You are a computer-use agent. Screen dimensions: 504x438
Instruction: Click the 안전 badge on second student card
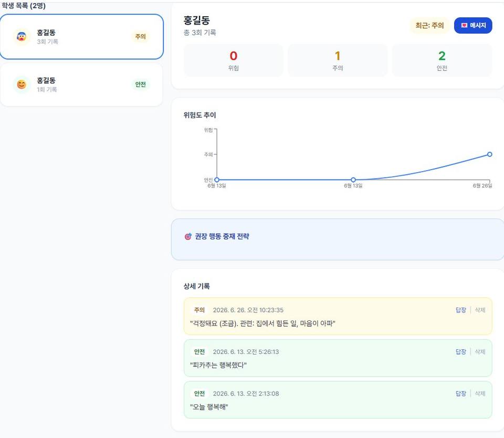coord(141,85)
